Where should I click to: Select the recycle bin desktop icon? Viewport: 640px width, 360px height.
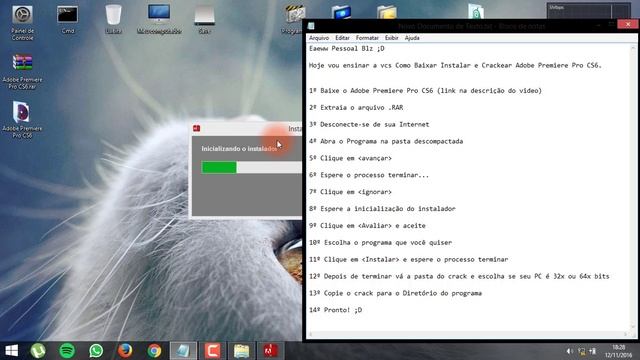tap(113, 20)
